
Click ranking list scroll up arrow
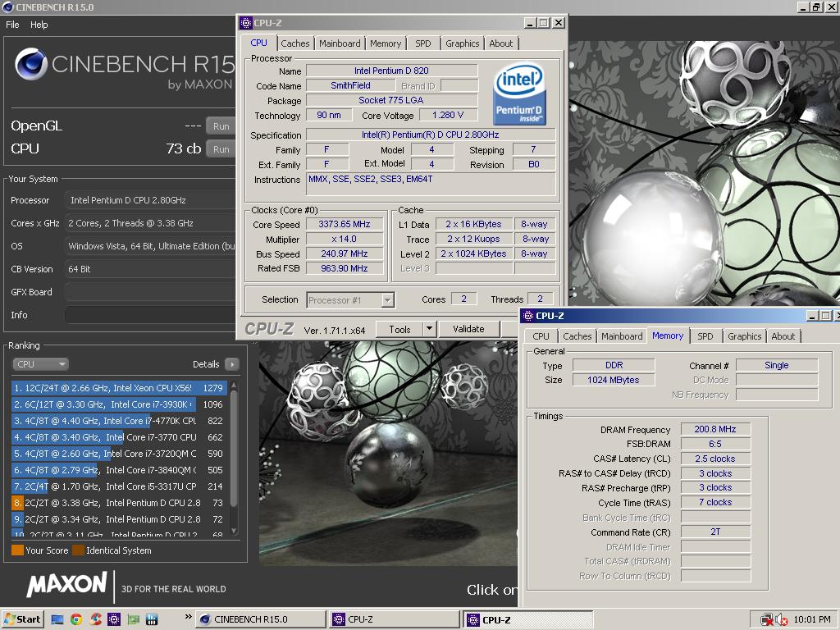click(x=234, y=386)
